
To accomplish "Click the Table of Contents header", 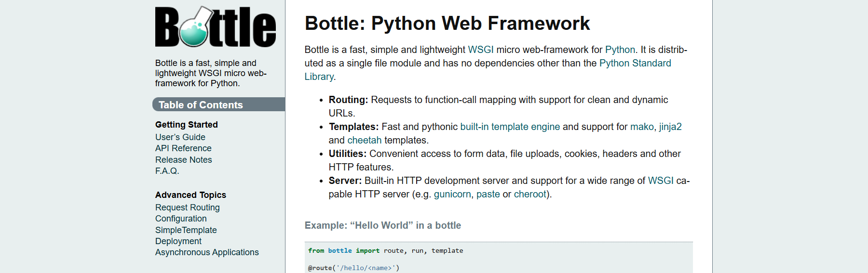I will (x=201, y=105).
